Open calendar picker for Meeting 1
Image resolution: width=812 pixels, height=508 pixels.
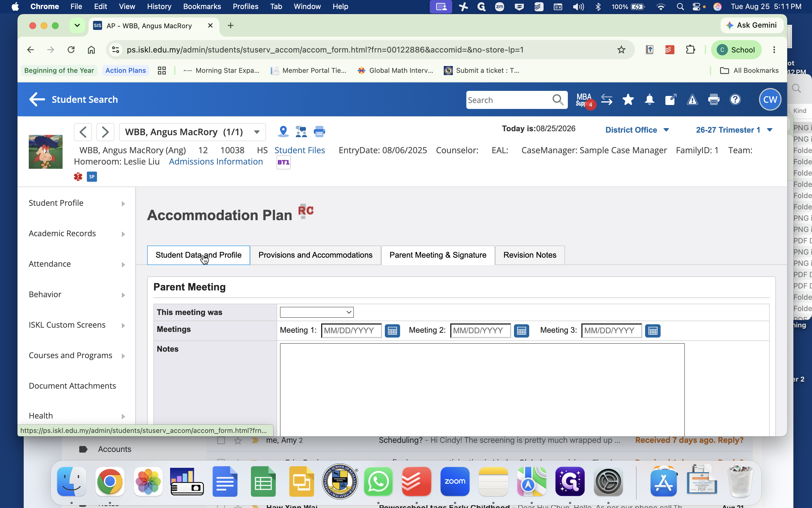[392, 330]
